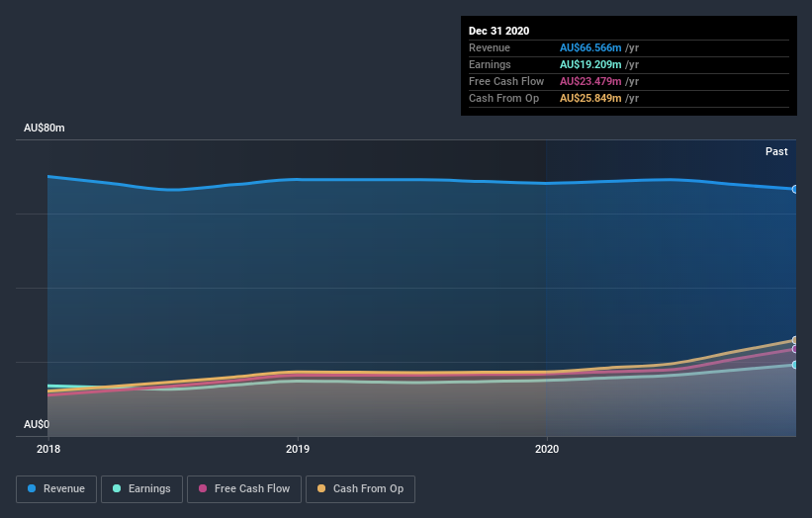Click the AU$25.849m cash from op value
Viewport: 812px width, 518px height.
click(590, 98)
